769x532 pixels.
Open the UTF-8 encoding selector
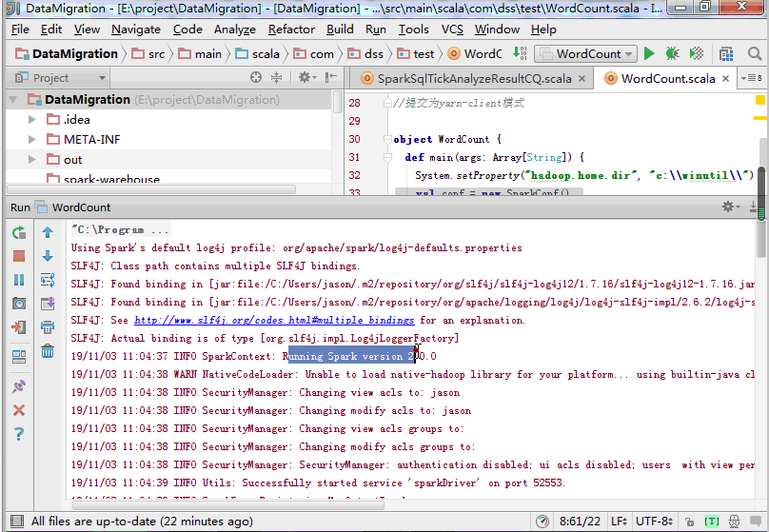657,522
